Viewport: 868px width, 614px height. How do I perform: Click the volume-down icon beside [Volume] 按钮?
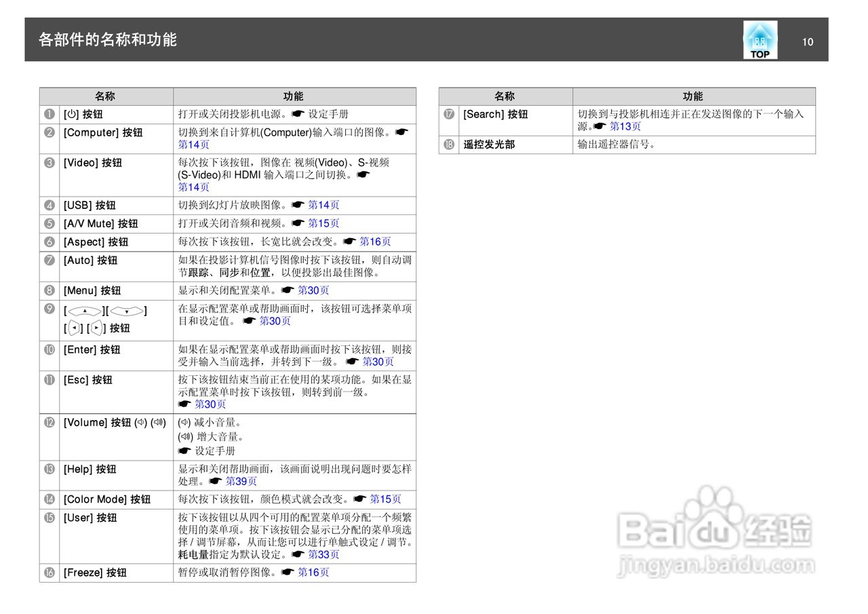click(141, 423)
